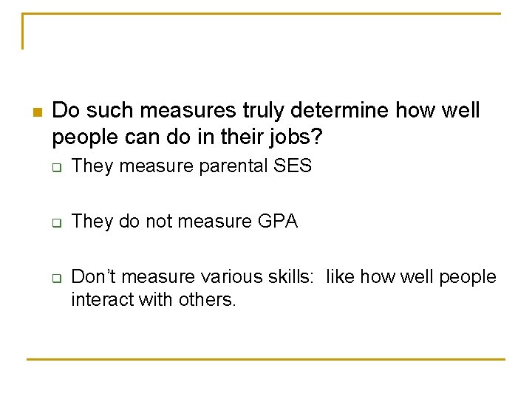The width and height of the screenshot is (532, 399).
Task: Click the word 'GPA' in the second sub-bullet
Action: click(278, 221)
